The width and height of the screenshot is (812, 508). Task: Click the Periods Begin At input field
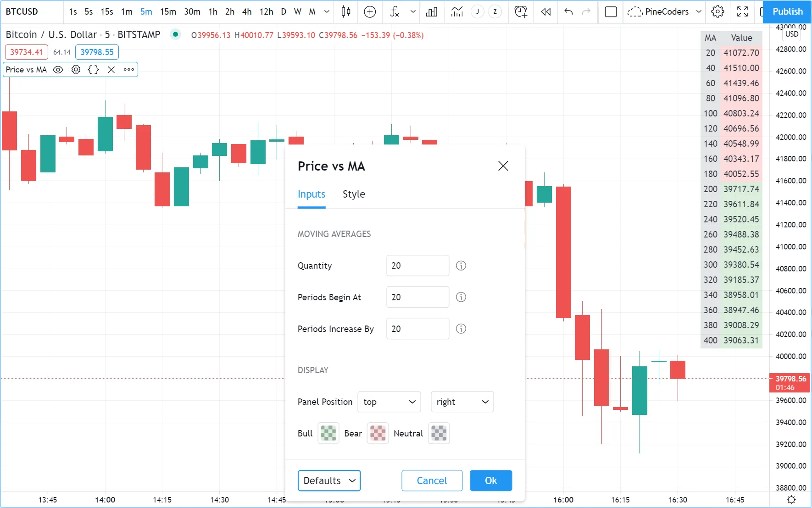[417, 298]
